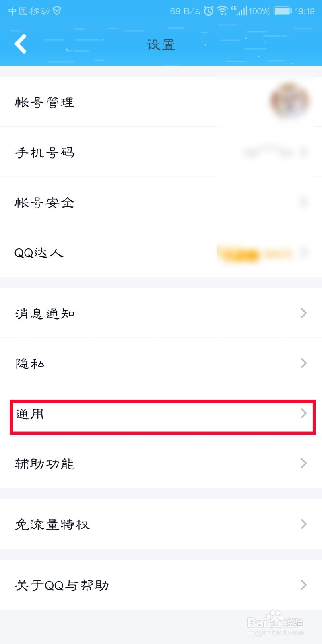The image size is (322, 644).
Task: Tap the chevron beside 辅助功能
Action: point(304,463)
